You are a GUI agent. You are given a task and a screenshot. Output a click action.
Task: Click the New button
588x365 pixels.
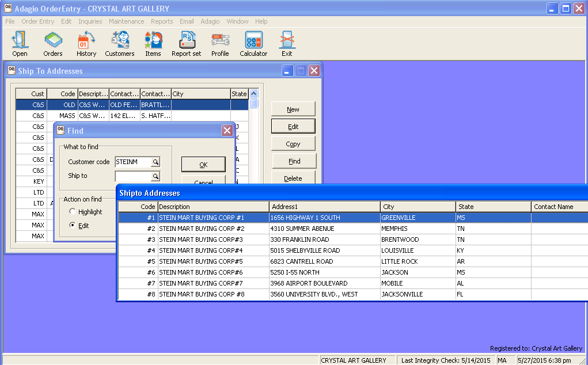[293, 109]
